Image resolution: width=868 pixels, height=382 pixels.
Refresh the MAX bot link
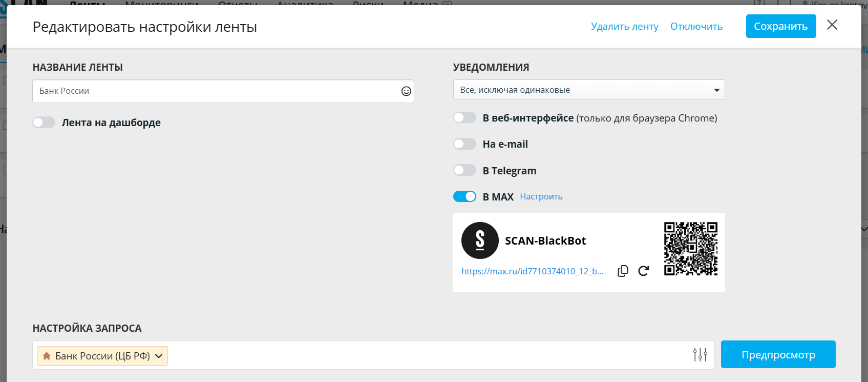pyautogui.click(x=644, y=271)
